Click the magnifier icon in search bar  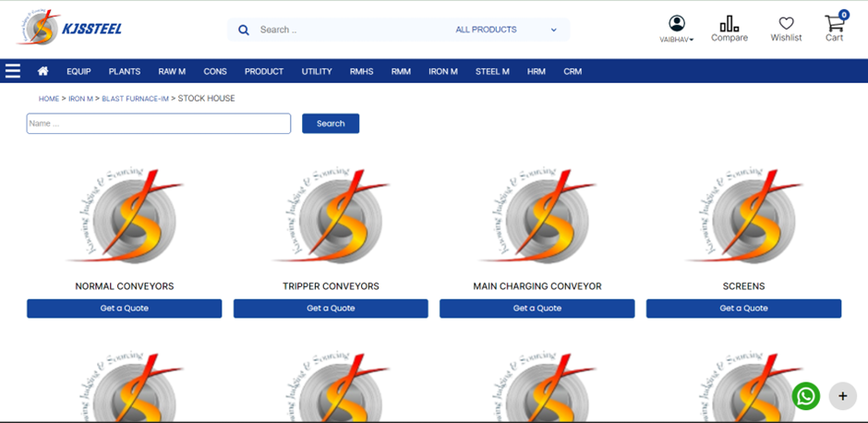[244, 30]
